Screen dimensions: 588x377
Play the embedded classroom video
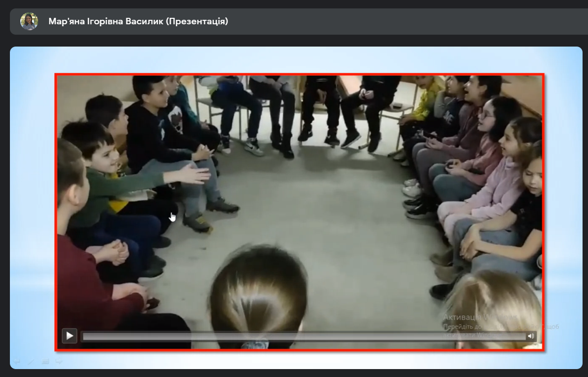pyautogui.click(x=69, y=336)
